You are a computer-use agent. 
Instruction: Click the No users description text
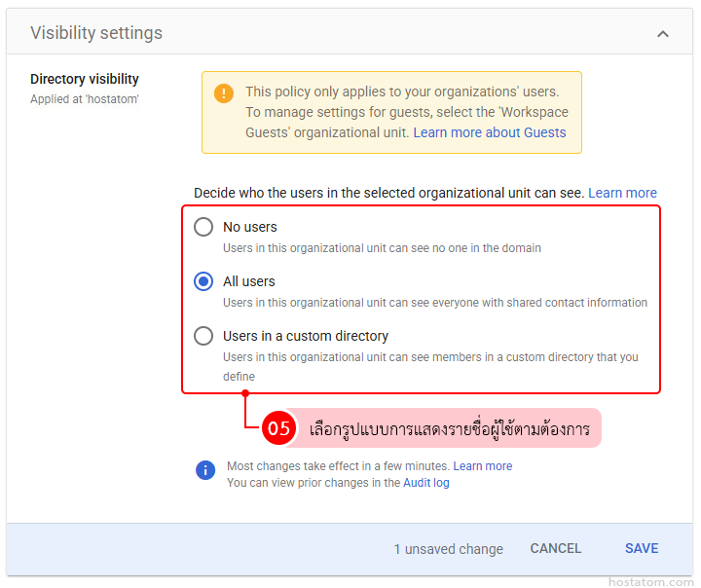tap(382, 248)
